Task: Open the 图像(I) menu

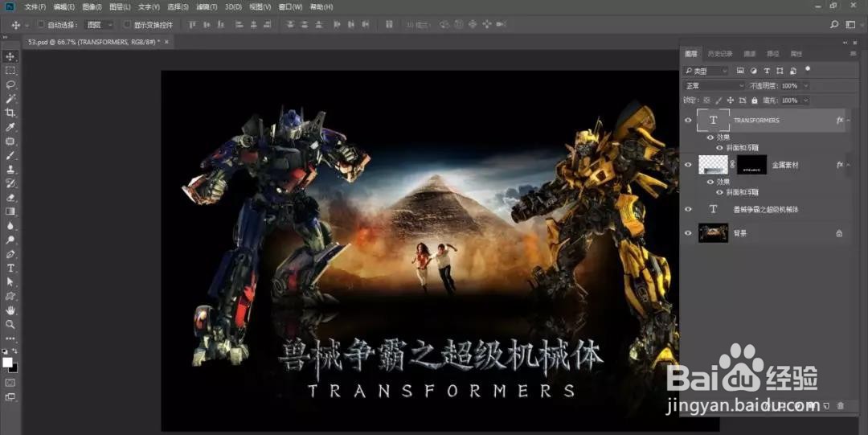Action: (x=92, y=7)
